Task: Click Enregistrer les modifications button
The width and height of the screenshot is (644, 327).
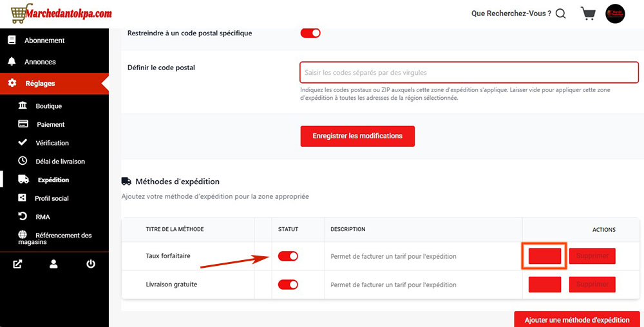Action: tap(357, 136)
